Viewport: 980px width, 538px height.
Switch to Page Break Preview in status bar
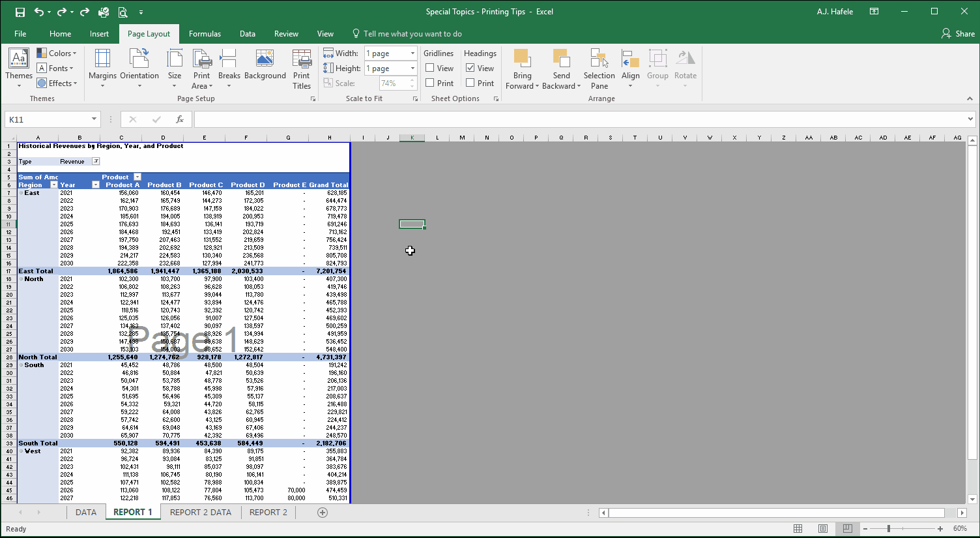click(x=847, y=529)
